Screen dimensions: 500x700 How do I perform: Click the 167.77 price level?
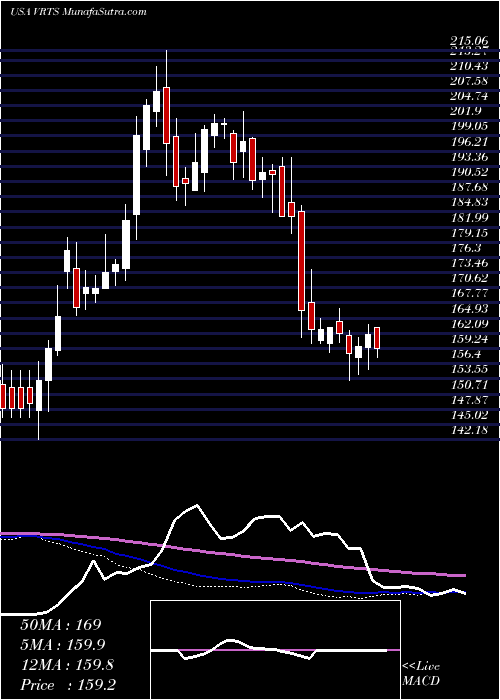[x=469, y=294]
